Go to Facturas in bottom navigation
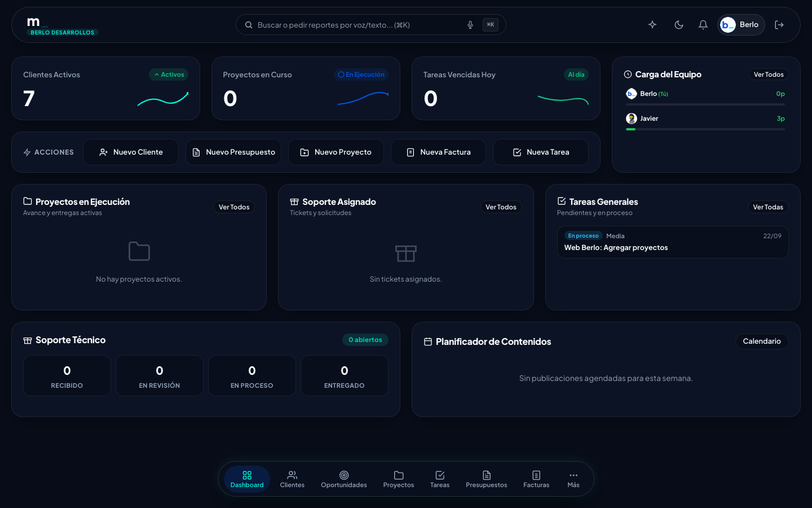Screen dimensions: 812x508 536,479
